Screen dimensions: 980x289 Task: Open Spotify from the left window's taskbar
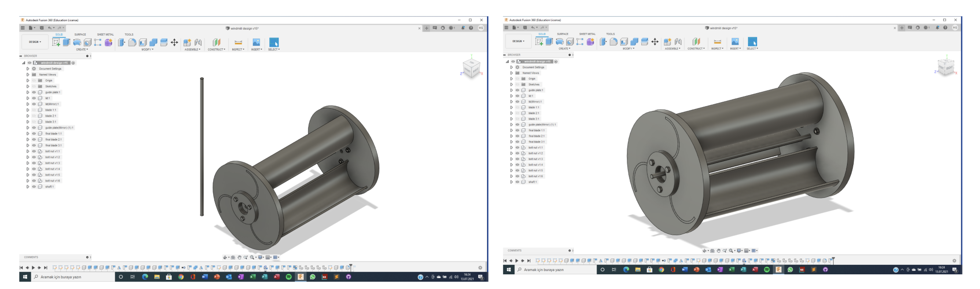289,277
